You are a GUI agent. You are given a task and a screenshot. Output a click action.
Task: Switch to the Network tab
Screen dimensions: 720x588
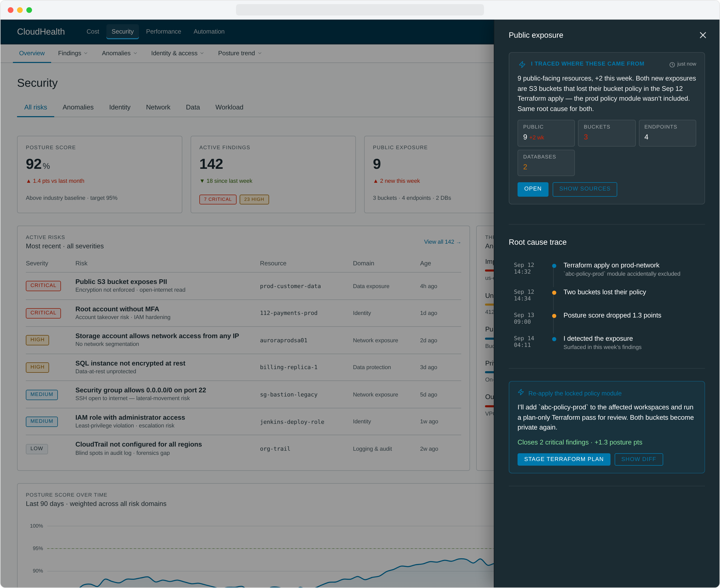158,107
